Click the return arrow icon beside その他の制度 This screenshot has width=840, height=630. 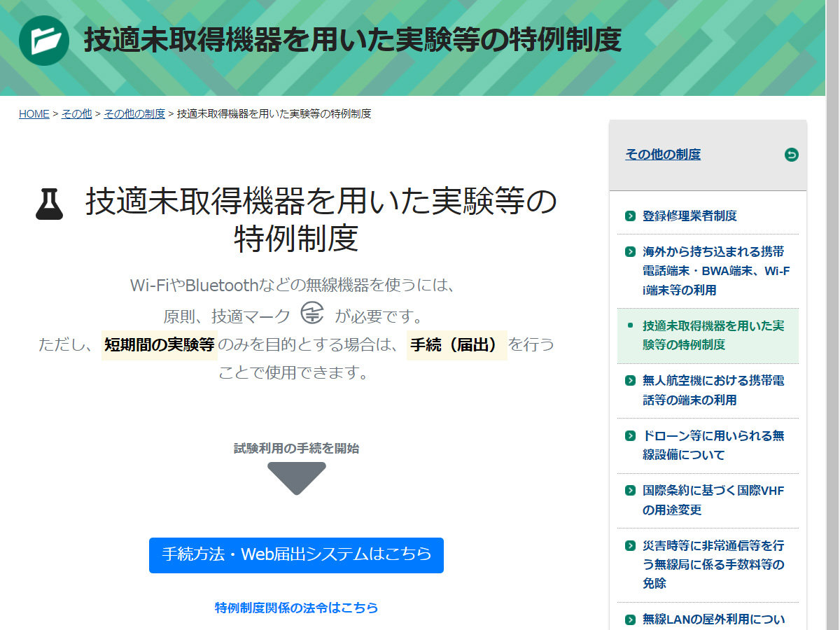click(x=792, y=155)
